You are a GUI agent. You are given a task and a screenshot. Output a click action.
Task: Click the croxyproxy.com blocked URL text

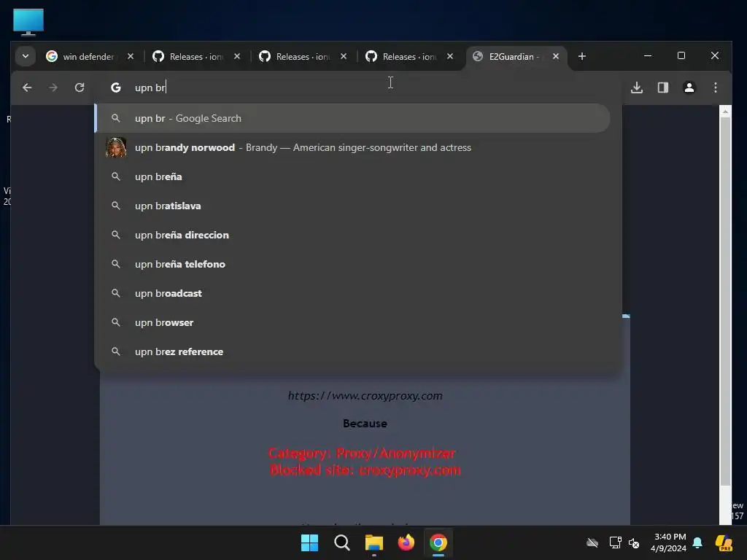(x=365, y=396)
